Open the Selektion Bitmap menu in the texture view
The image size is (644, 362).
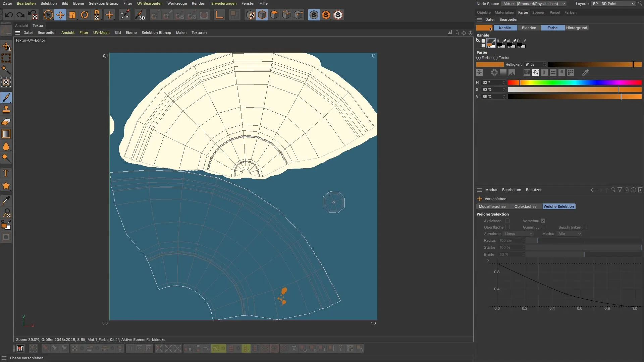pyautogui.click(x=156, y=33)
